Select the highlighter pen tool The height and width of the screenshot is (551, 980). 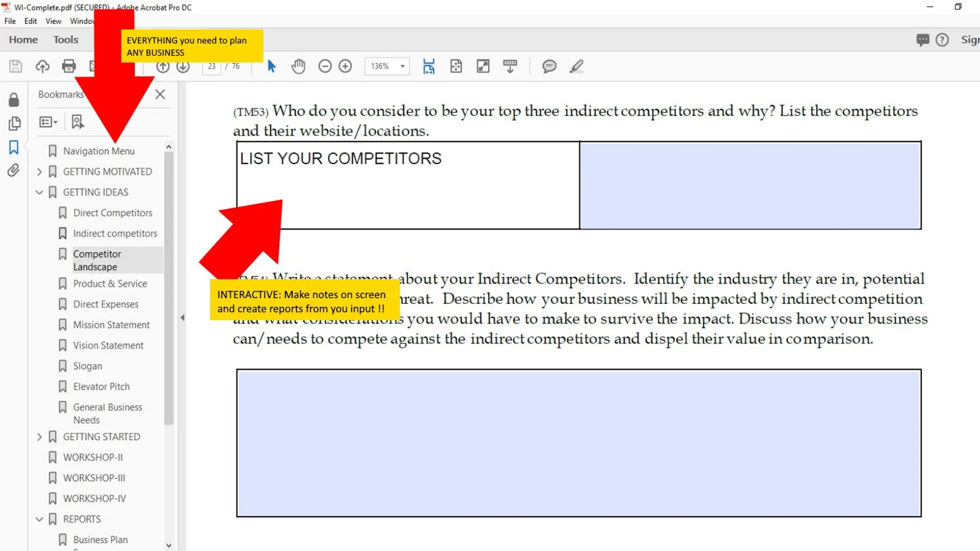click(x=576, y=66)
